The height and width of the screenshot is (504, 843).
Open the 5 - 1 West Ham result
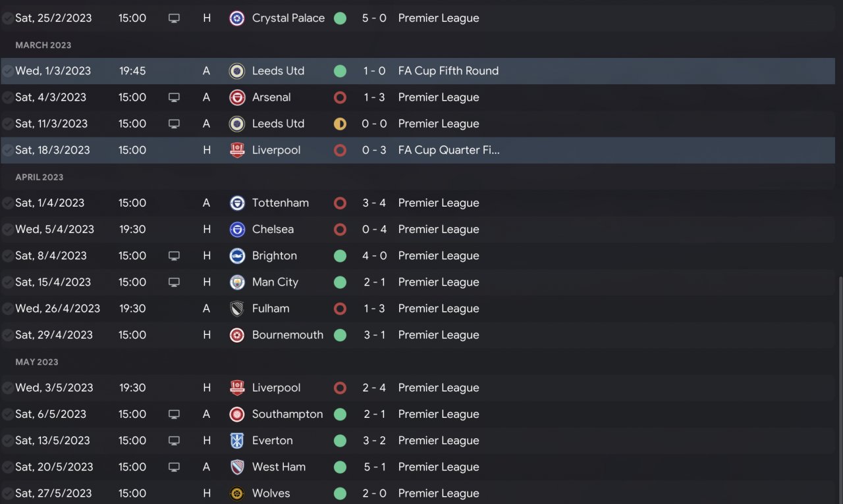[374, 467]
